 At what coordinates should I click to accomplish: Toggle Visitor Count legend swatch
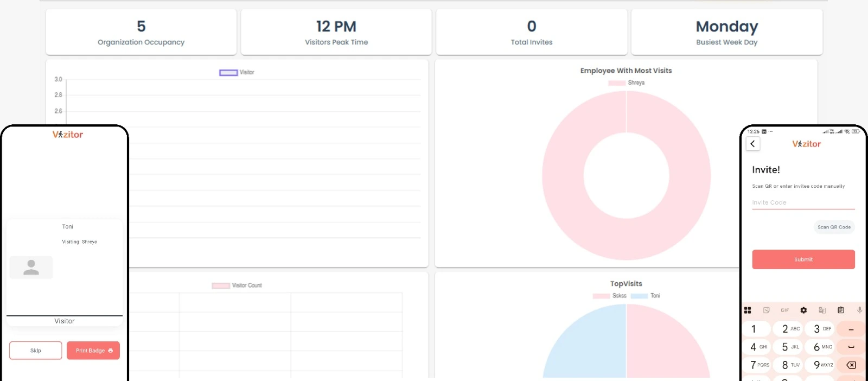tap(221, 285)
